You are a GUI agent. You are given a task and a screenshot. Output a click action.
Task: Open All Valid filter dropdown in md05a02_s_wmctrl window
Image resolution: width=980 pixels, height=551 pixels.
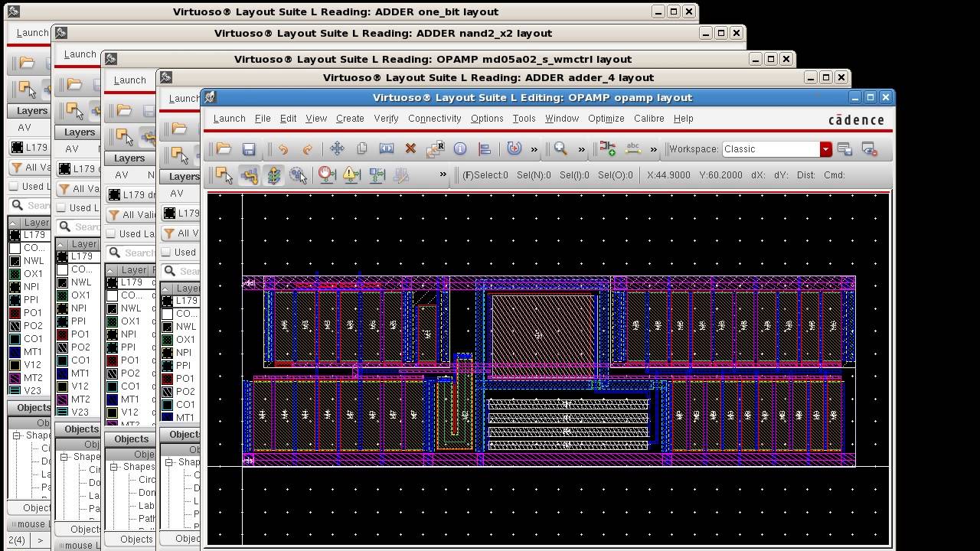coord(129,214)
